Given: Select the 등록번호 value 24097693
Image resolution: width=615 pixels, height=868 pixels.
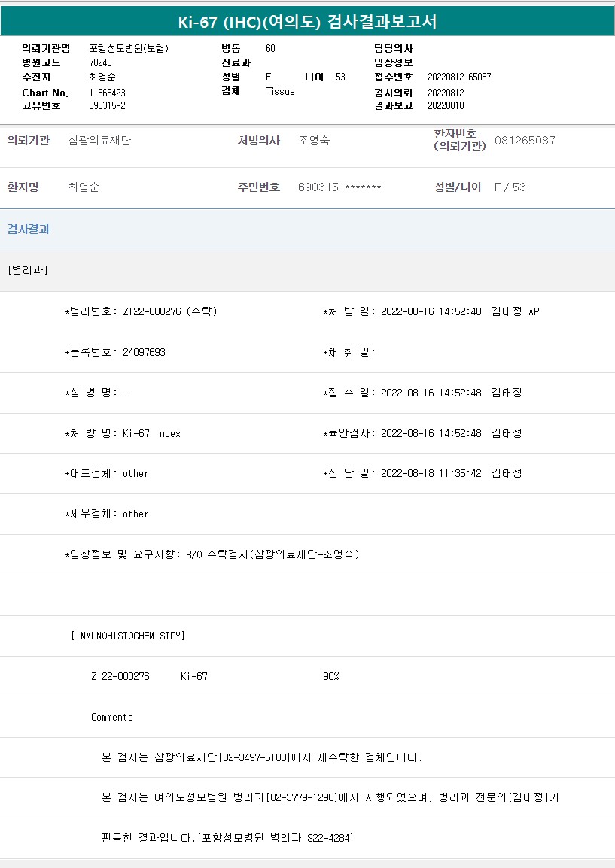Looking at the screenshot, I should click(144, 352).
